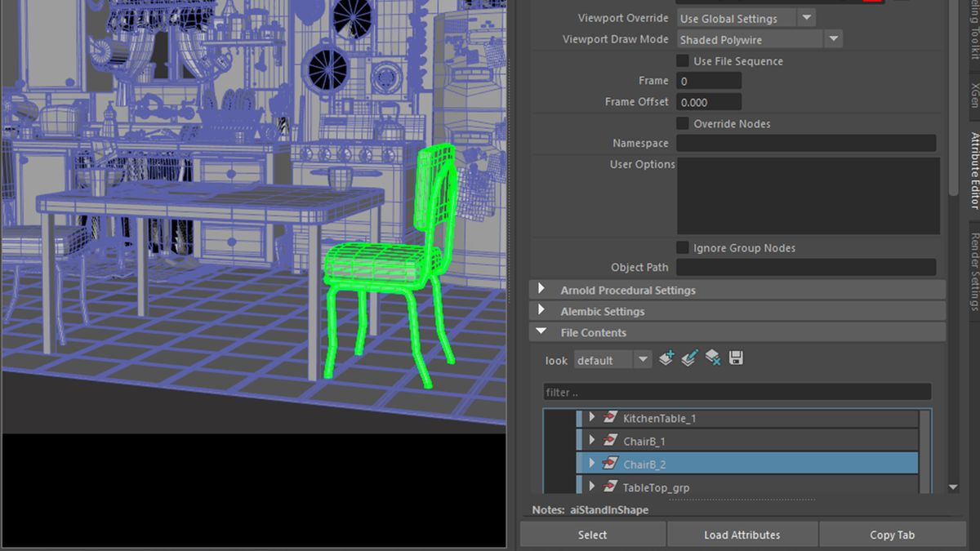Open the XGen side tab
This screenshot has height=551, width=980.
click(x=973, y=95)
